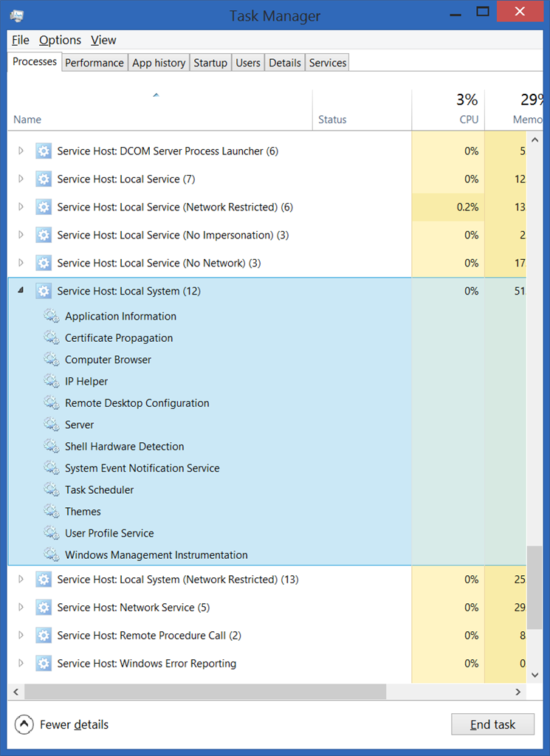
Task: Click the gear icon for DCOM Server Process Launcher
Action: click(44, 151)
